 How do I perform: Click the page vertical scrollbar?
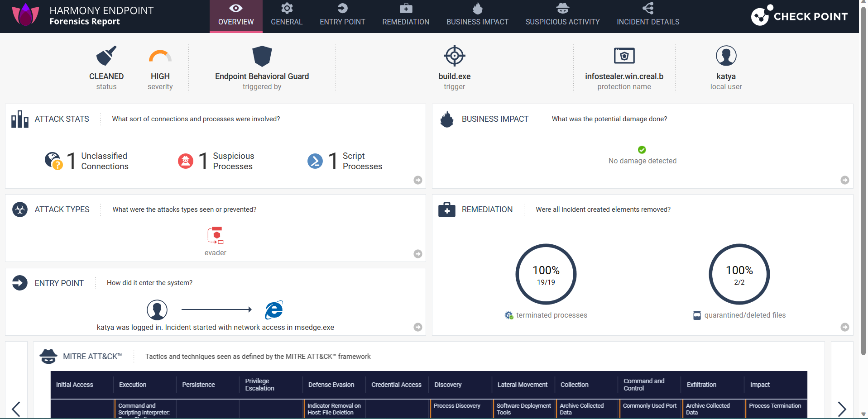point(863,181)
